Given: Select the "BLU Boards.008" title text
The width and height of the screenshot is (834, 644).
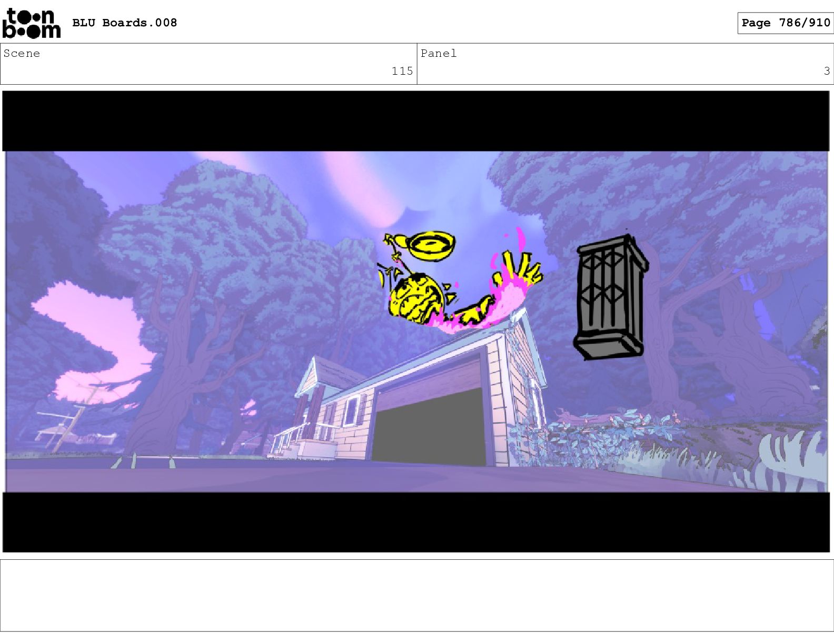Looking at the screenshot, I should [124, 23].
